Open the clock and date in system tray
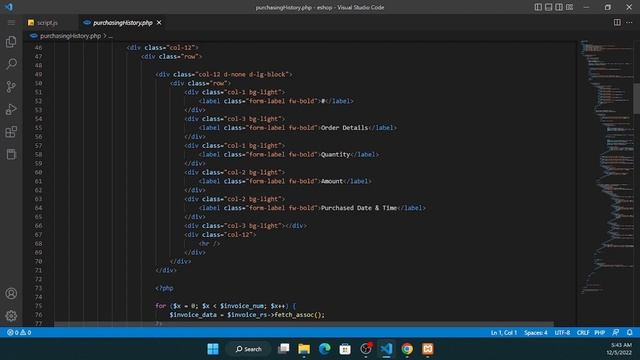The height and width of the screenshot is (360, 640). tap(619, 349)
